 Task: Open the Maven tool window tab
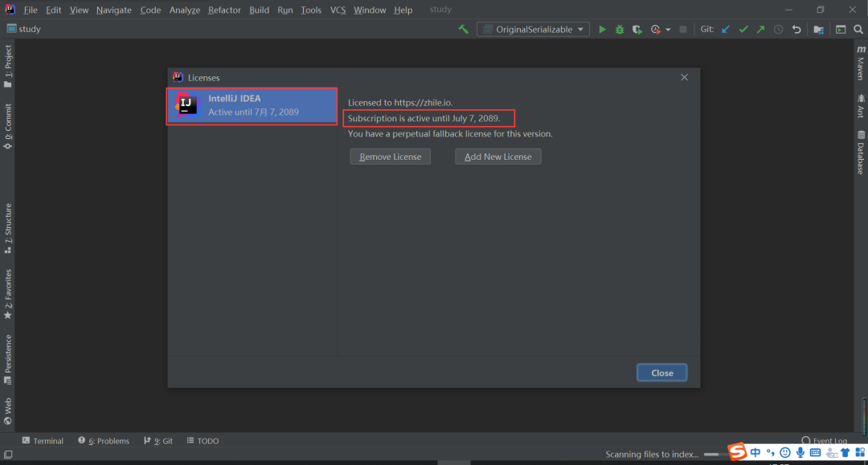coord(861,63)
